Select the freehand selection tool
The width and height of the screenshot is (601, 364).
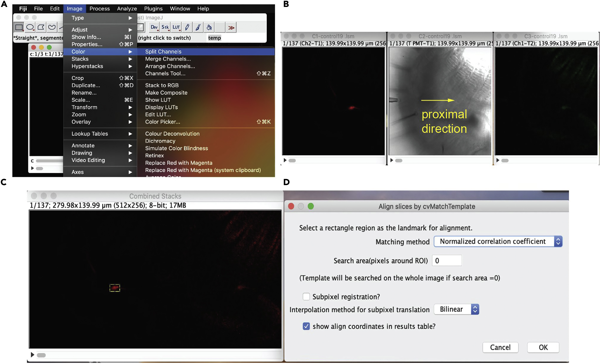[x=52, y=27]
